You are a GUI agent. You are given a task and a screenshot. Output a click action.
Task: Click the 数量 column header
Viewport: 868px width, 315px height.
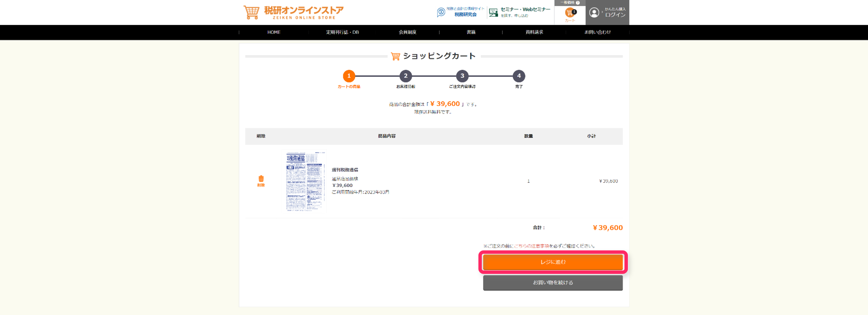528,136
